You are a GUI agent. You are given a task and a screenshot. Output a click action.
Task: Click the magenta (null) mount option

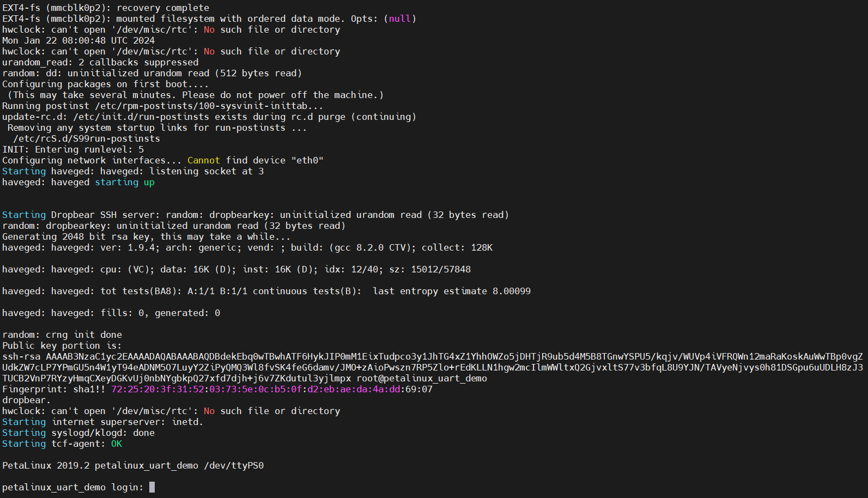(x=400, y=19)
